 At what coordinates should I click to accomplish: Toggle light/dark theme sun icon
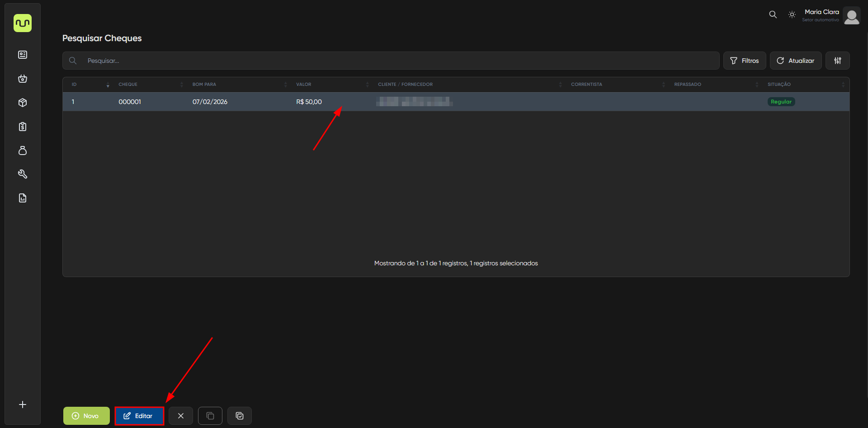(x=792, y=14)
